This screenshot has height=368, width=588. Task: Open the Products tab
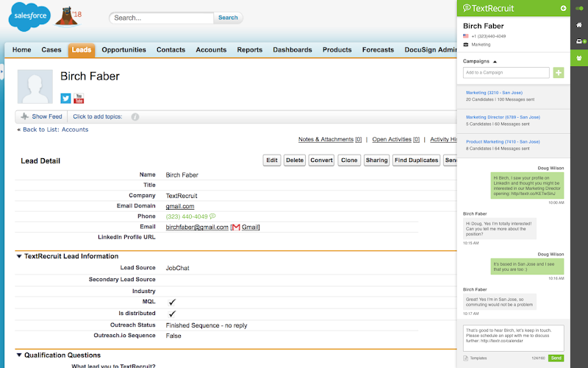337,50
